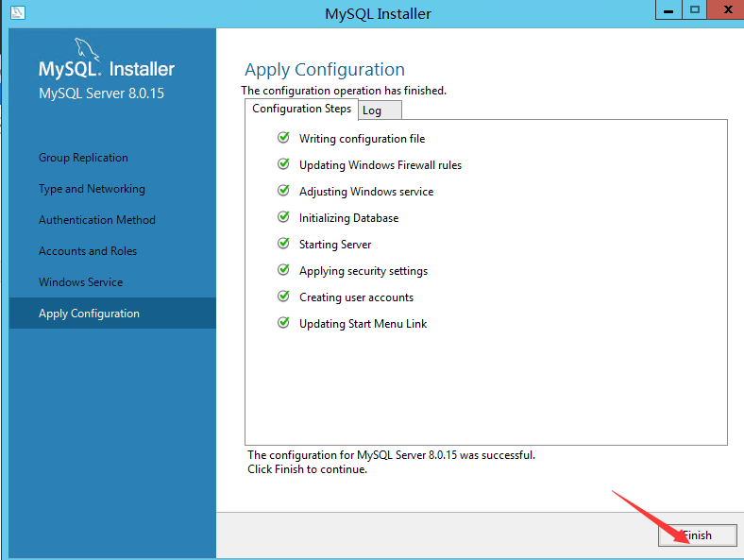Click the checkmark icon next to Updating Windows Firewall rules
Screen dimensions: 744x560
pos(283,164)
